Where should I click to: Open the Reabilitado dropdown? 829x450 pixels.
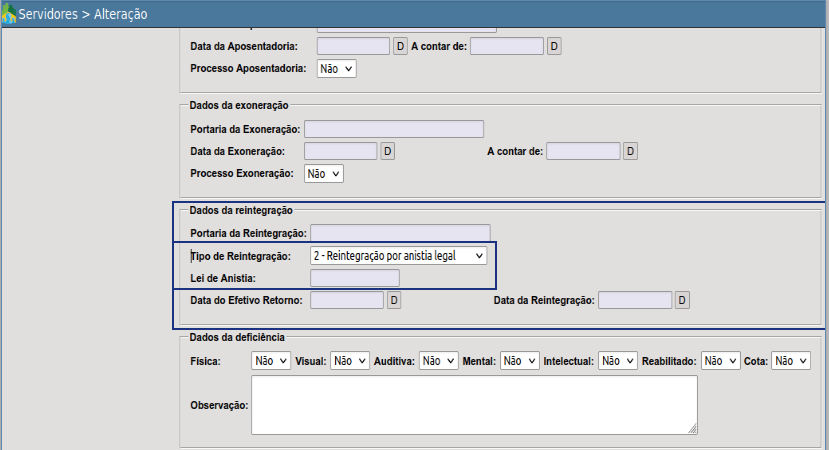pyautogui.click(x=721, y=361)
